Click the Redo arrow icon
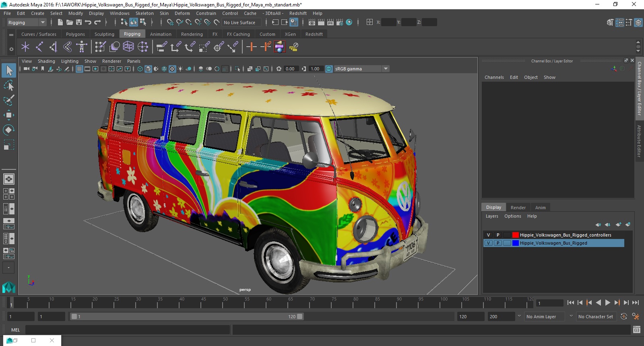 click(97, 23)
